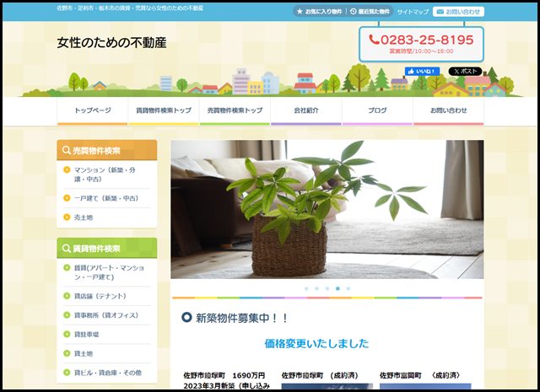Select 賃貸(アパート・マンション・一戸建て) link

[x=109, y=272]
